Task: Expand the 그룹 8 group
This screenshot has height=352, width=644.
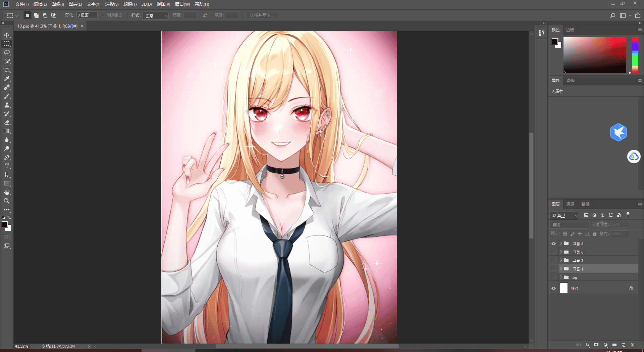Action: click(x=561, y=244)
